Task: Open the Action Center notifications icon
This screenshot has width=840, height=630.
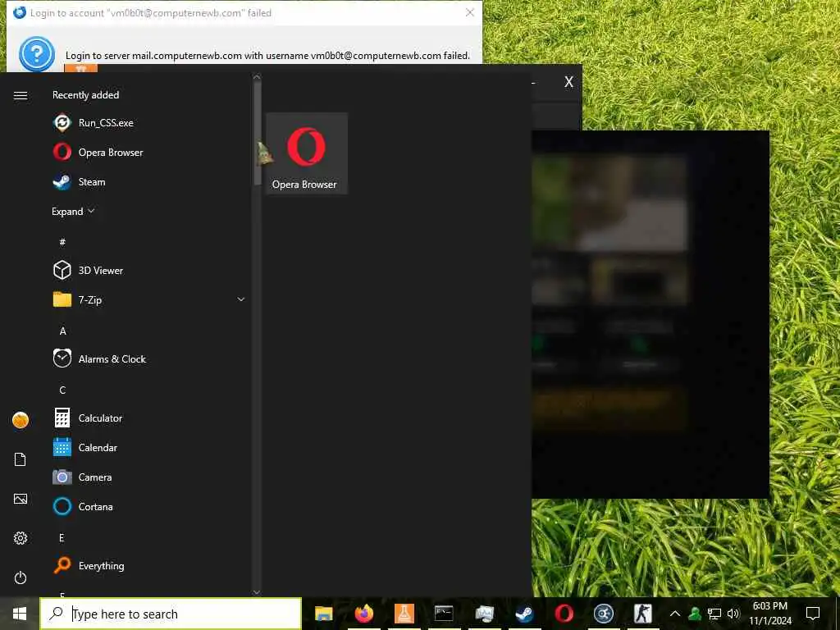Action: tap(813, 614)
